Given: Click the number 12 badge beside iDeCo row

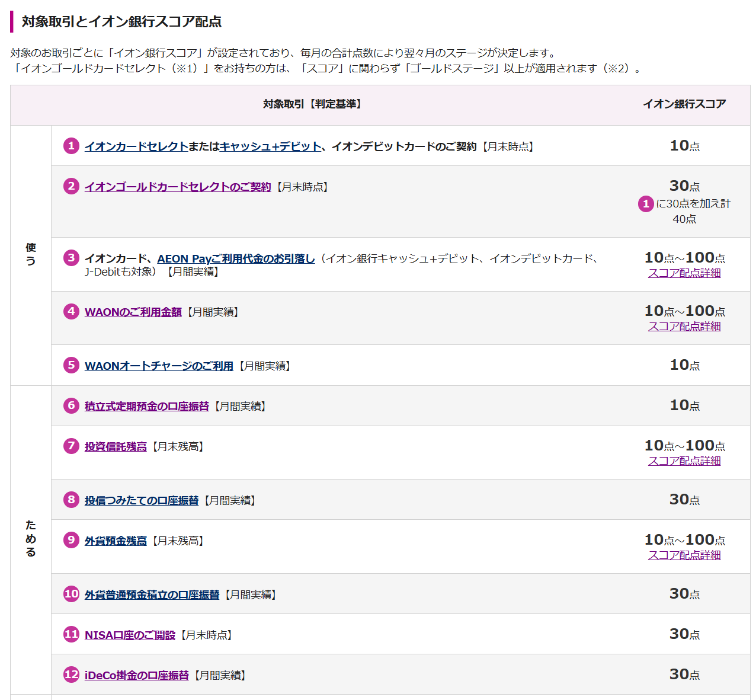Looking at the screenshot, I should pyautogui.click(x=71, y=675).
